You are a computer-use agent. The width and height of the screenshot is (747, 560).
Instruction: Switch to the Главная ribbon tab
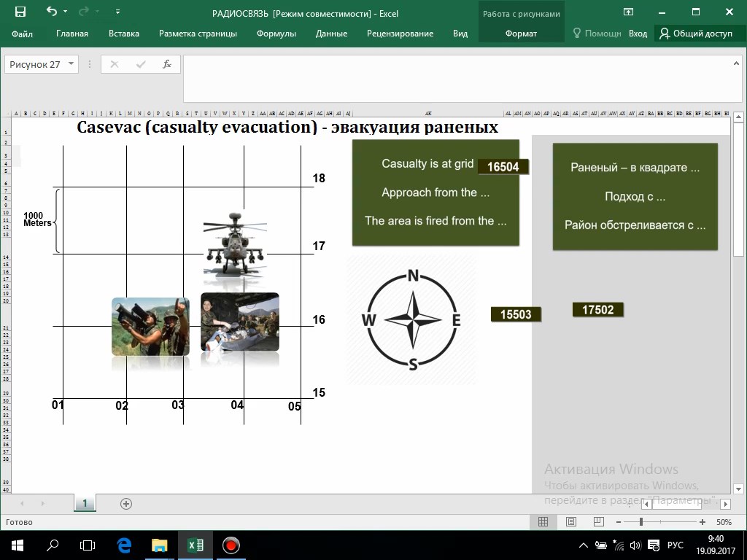(72, 34)
